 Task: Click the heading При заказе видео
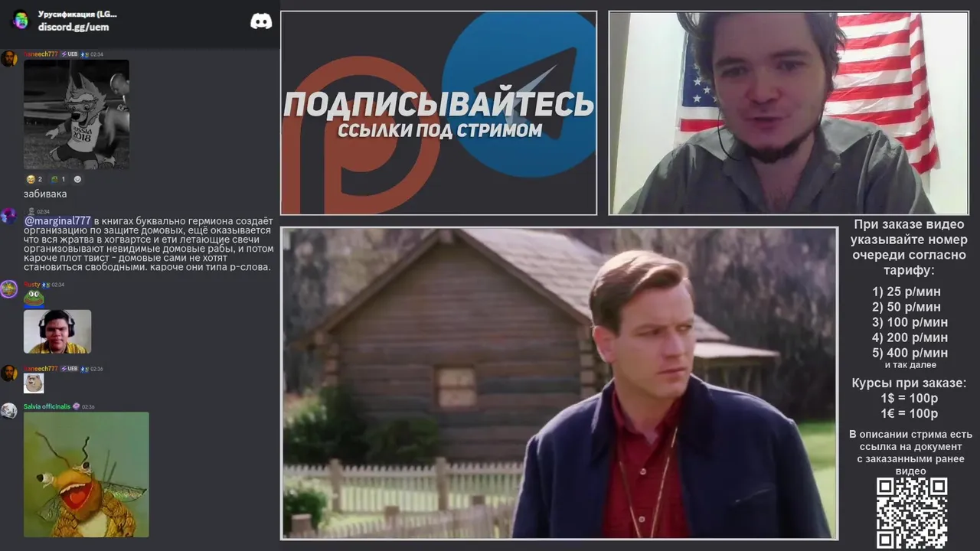coord(910,224)
